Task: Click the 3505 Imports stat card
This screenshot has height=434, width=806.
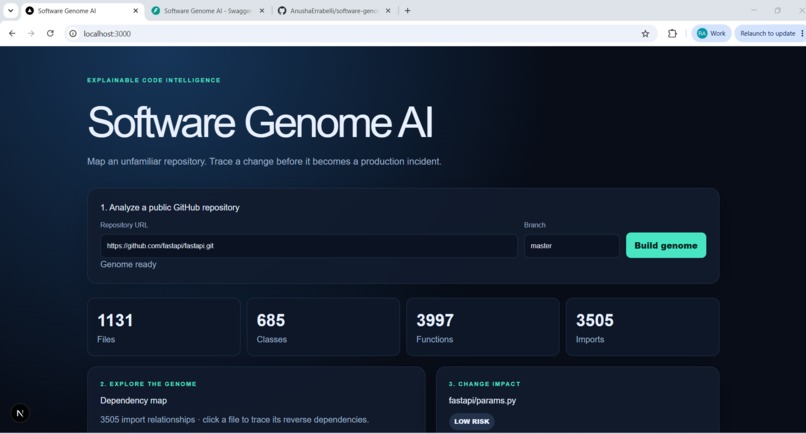Action: tap(642, 327)
